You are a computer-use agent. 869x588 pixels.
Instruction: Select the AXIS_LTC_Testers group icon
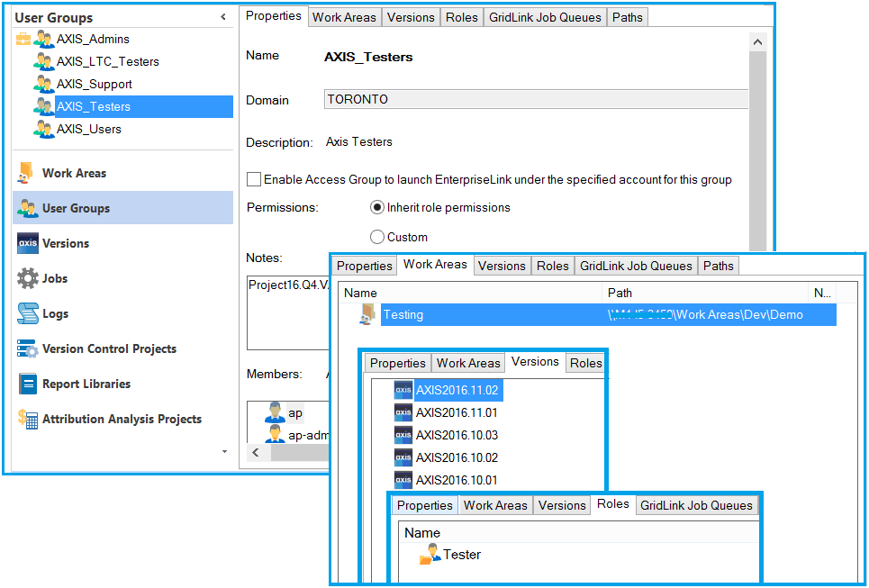point(44,61)
